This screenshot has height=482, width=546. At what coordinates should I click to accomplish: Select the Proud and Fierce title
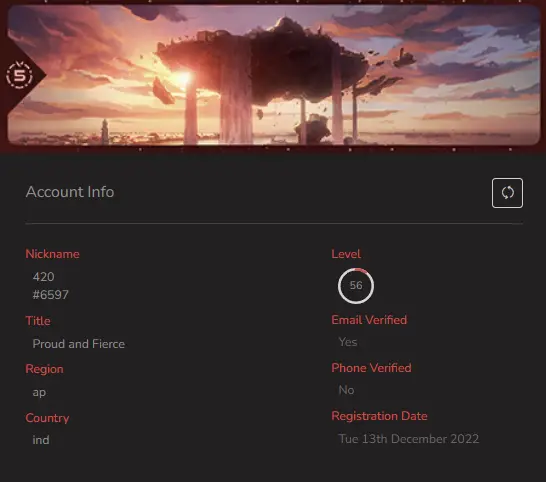click(79, 344)
